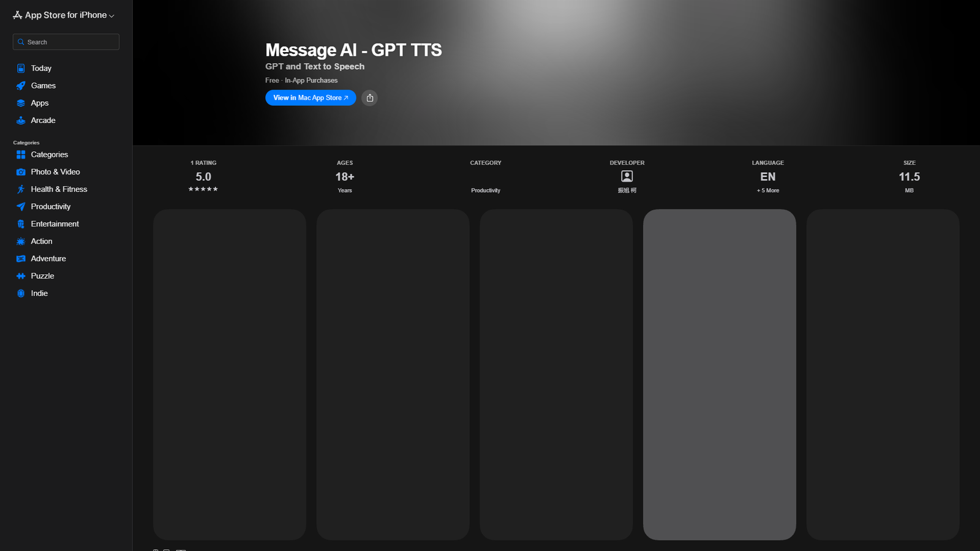Click the Arcade joystick icon
980x551 pixels.
pos(21,121)
